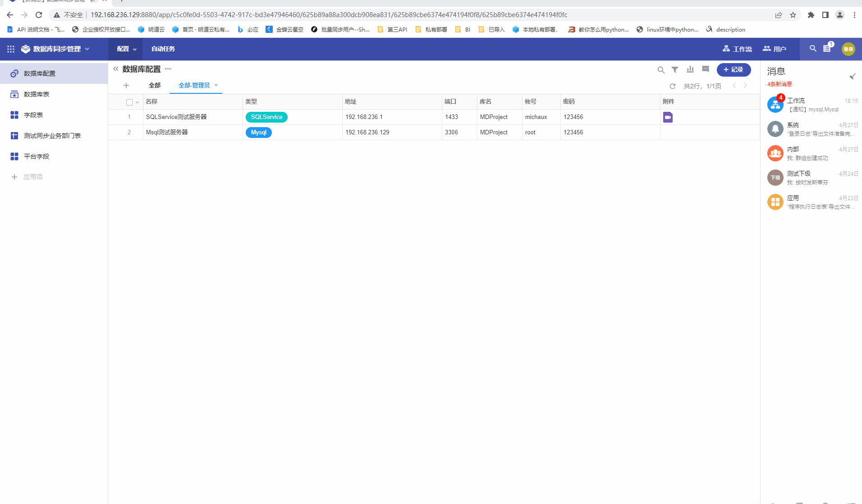Click the + 记录 button
The width and height of the screenshot is (862, 504).
coord(734,70)
